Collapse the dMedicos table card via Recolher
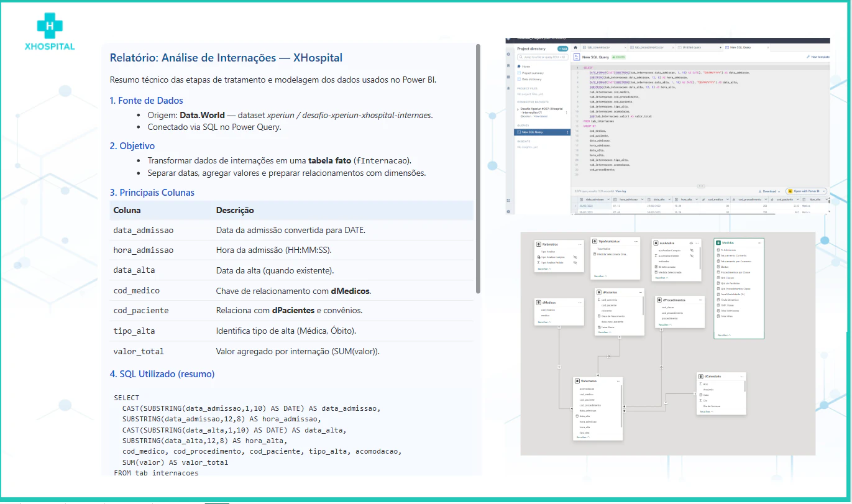The height and width of the screenshot is (504, 852). pos(546,322)
